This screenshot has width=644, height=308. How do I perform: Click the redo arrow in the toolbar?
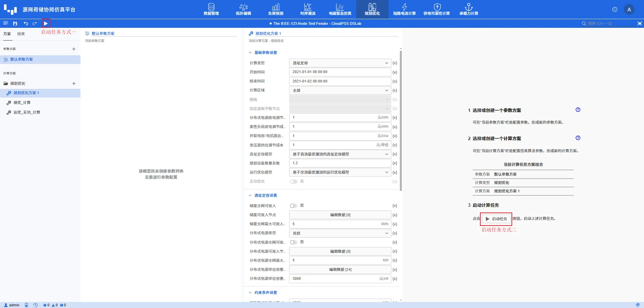[x=35, y=23]
